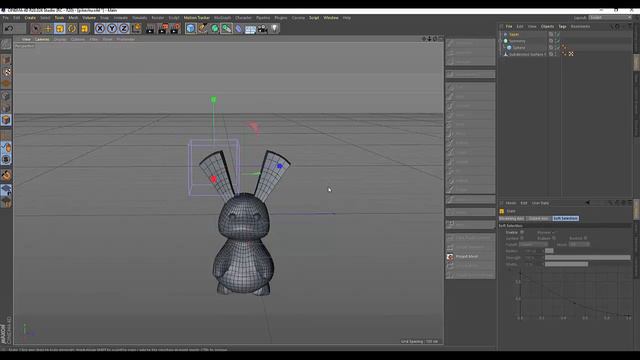Image resolution: width=640 pixels, height=360 pixels.
Task: Click the spline pen icon in toolbar
Action: pyautogui.click(x=202, y=29)
